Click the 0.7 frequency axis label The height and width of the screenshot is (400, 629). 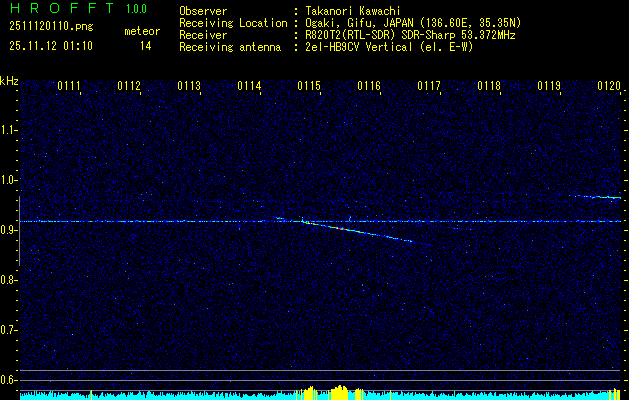point(9,329)
